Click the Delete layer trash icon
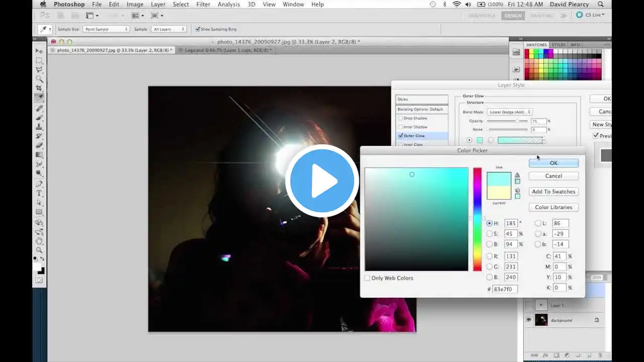The image size is (644, 362). pyautogui.click(x=601, y=355)
